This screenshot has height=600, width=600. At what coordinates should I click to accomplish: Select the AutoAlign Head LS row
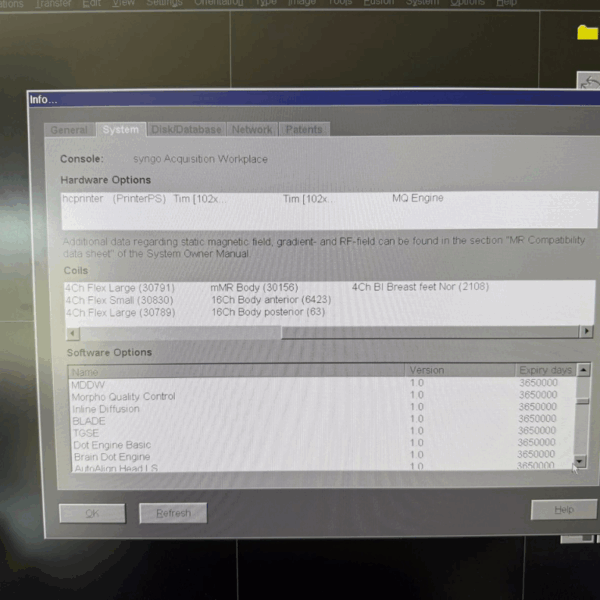pyautogui.click(x=322, y=466)
